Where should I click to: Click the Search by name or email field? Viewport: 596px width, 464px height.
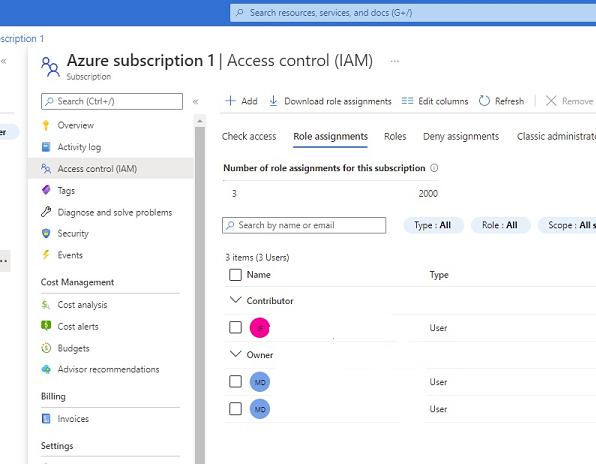tap(304, 225)
